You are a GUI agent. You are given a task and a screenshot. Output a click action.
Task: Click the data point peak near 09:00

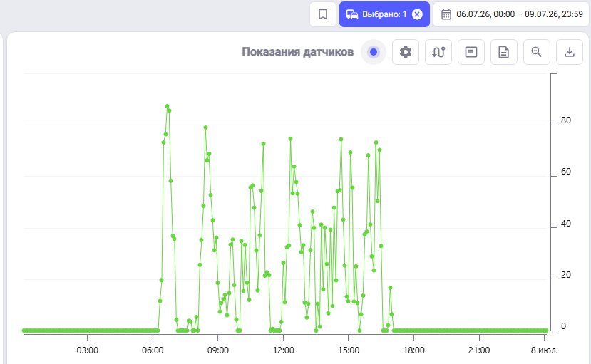206,128
